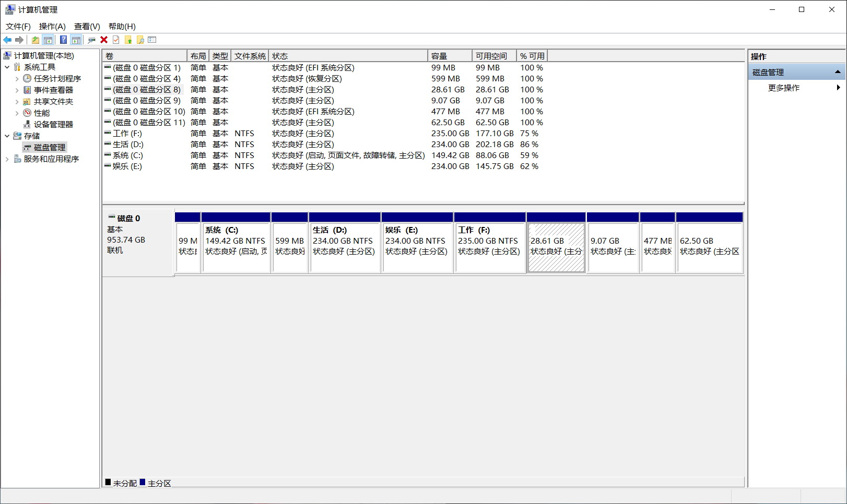Select 任务计划程序 clock icon in tree
This screenshot has height=504, width=847.
(x=27, y=78)
